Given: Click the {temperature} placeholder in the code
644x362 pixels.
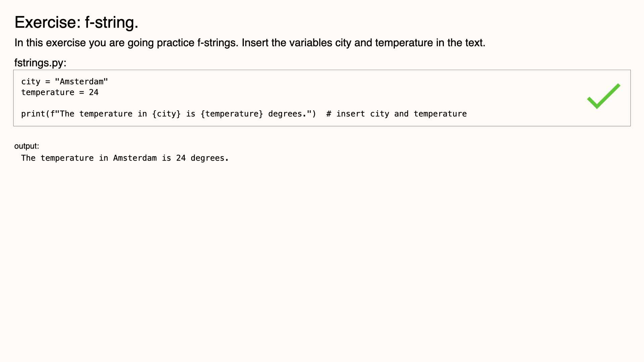Looking at the screenshot, I should pyautogui.click(x=232, y=114).
